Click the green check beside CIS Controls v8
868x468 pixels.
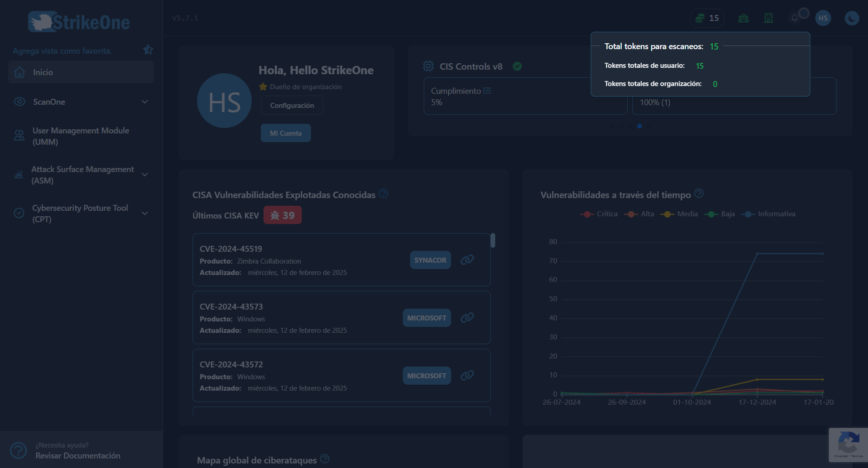(x=517, y=66)
